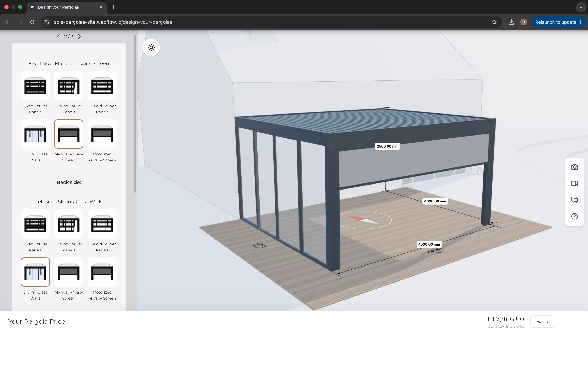588x368 pixels.
Task: Select Motorized Privacy Screen for front side
Action: point(102,134)
